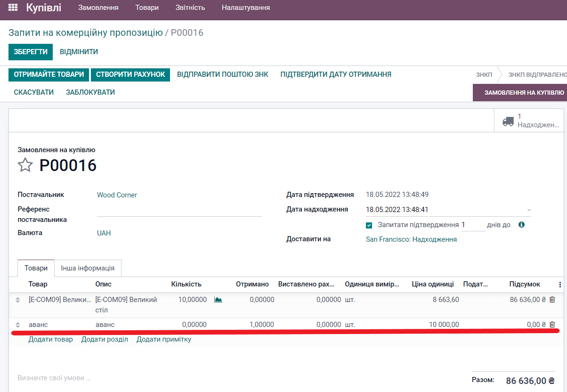This screenshot has height=392, width=567.
Task: View forecast via chart icon on E-COM09 line
Action: [218, 299]
